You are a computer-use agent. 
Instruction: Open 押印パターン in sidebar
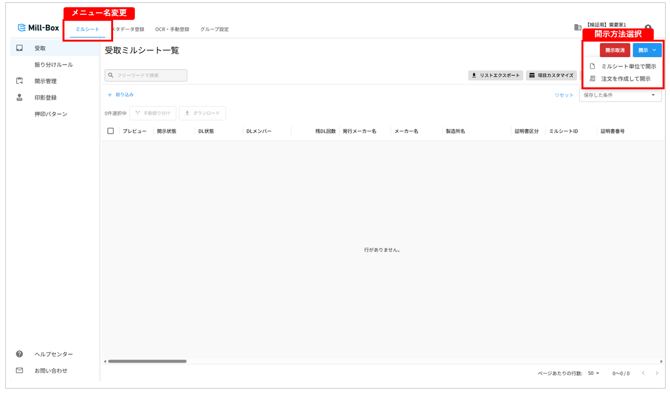(x=51, y=114)
